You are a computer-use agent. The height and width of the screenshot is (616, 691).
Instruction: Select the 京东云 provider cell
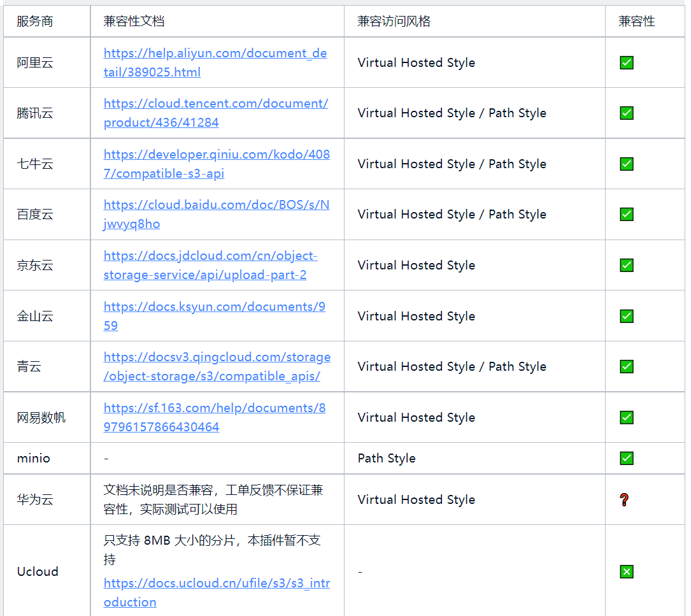tap(46, 265)
